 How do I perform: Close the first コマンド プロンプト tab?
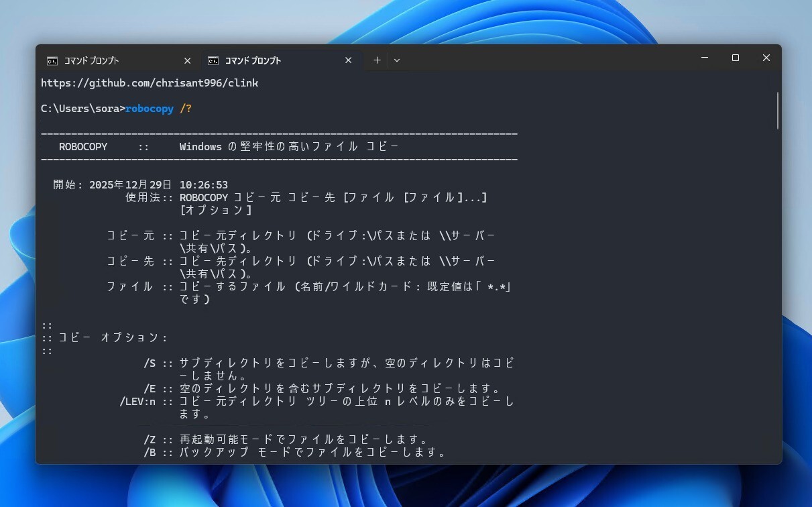188,61
